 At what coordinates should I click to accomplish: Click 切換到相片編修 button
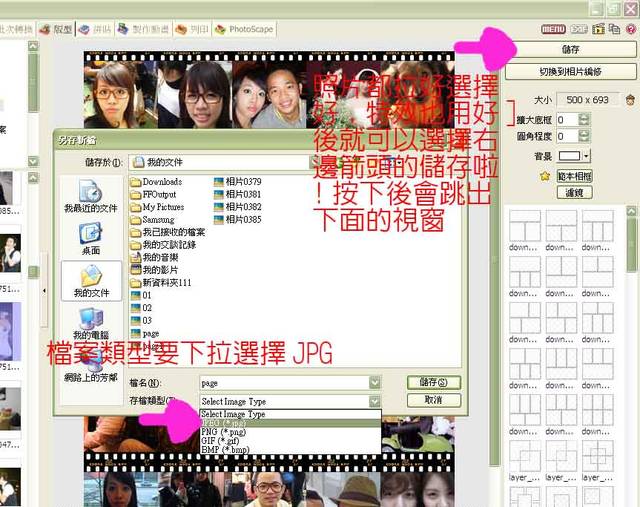tap(571, 72)
